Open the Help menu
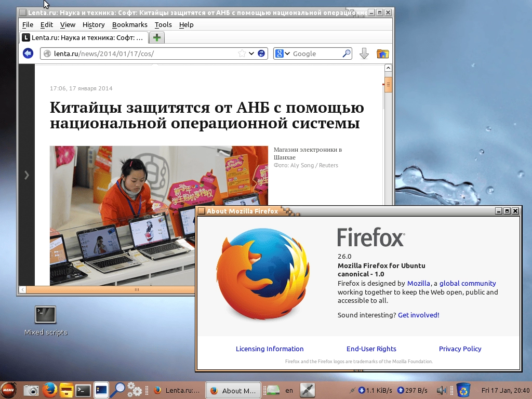 [187, 25]
